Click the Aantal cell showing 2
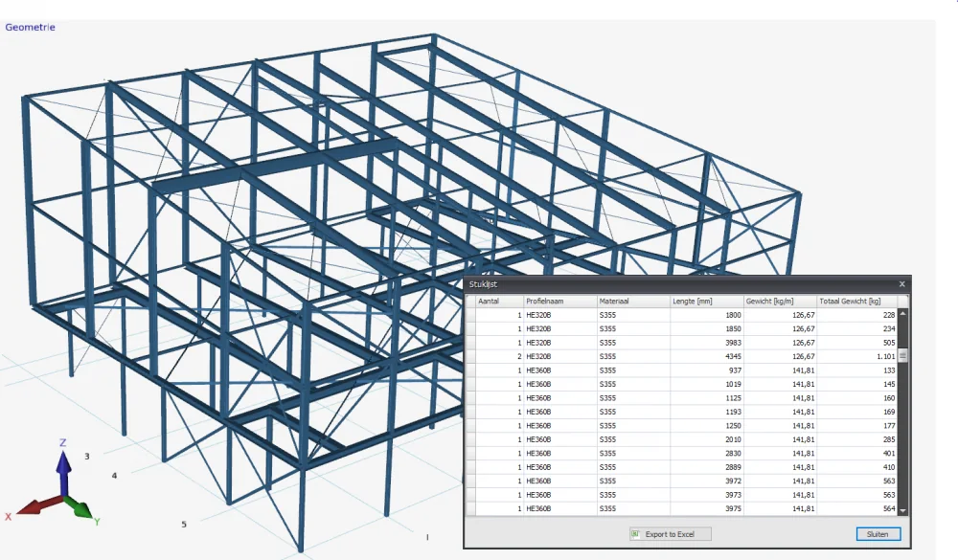The image size is (958, 560). pos(500,357)
